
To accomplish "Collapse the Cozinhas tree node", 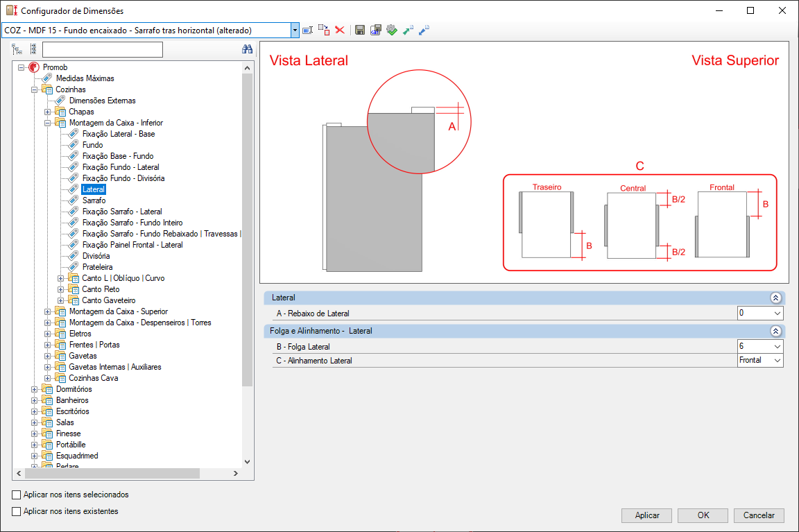I will (x=34, y=89).
